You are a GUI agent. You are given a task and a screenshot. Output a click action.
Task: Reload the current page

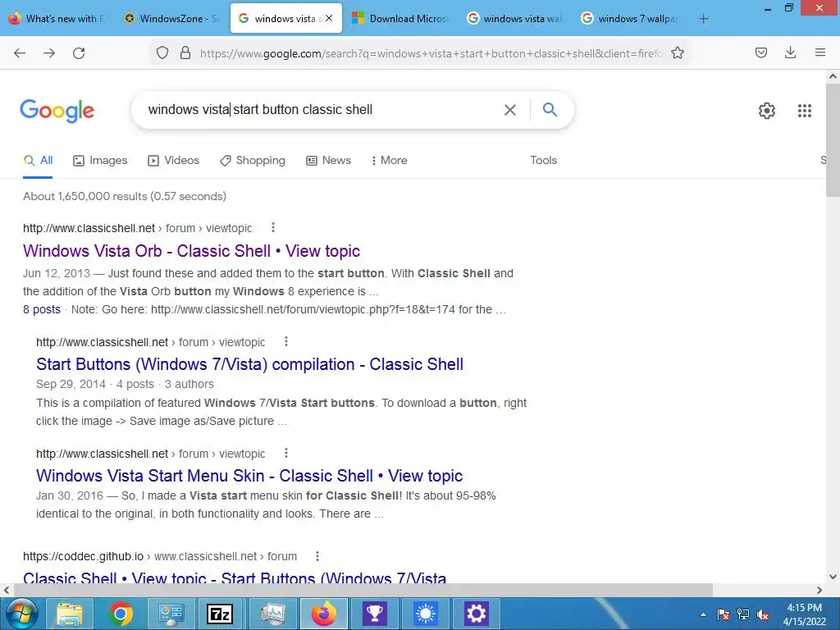(x=79, y=53)
